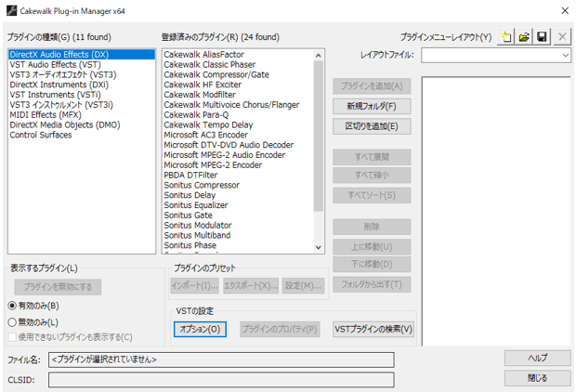
Task: Click the プラグインを無効にする button
Action: tap(58, 287)
